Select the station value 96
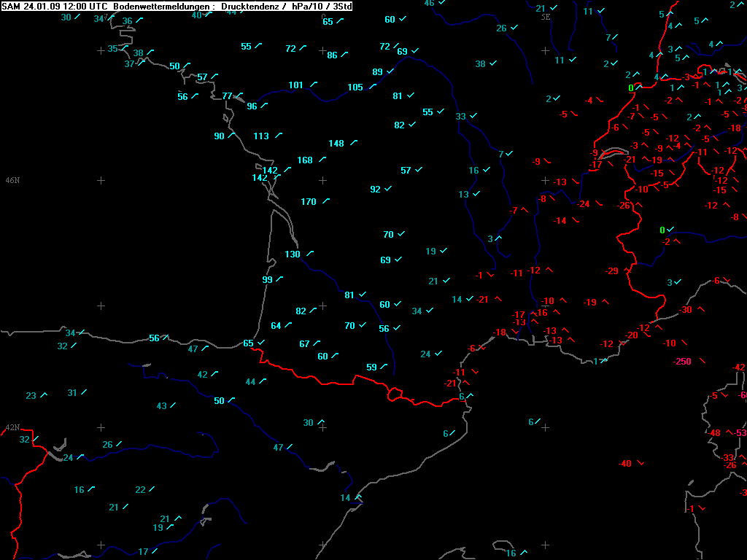Screen dimensions: 747x560 click(x=252, y=106)
